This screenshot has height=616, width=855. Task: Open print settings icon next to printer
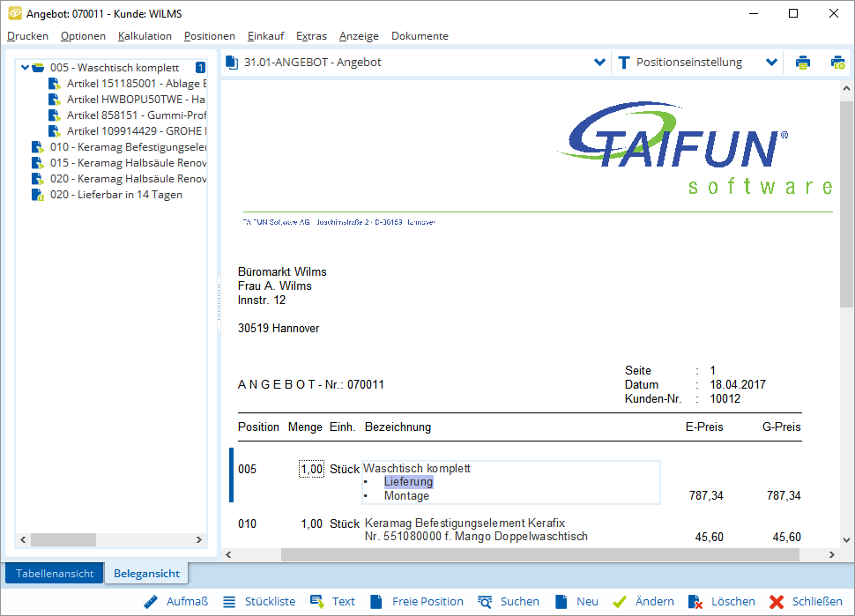coord(836,62)
